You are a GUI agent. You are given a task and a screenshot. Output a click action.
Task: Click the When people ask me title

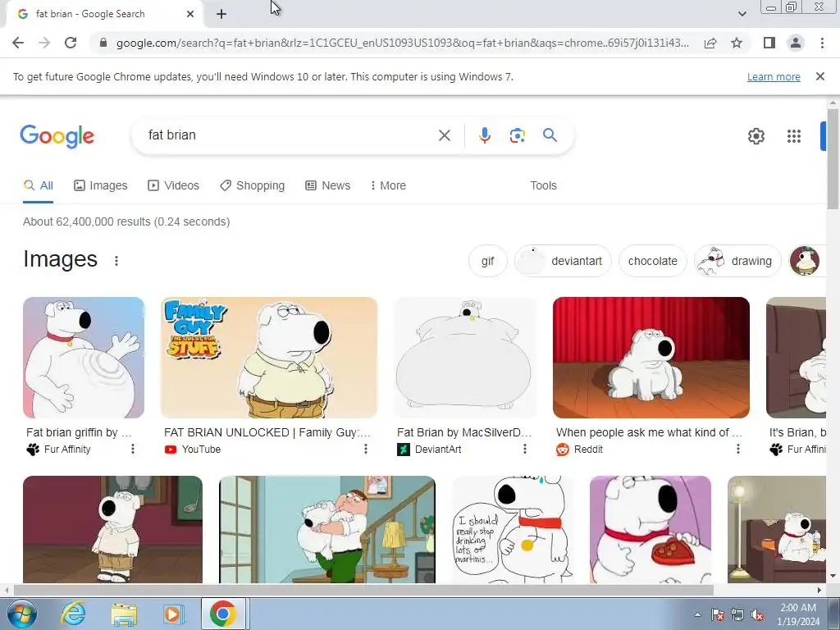(650, 432)
